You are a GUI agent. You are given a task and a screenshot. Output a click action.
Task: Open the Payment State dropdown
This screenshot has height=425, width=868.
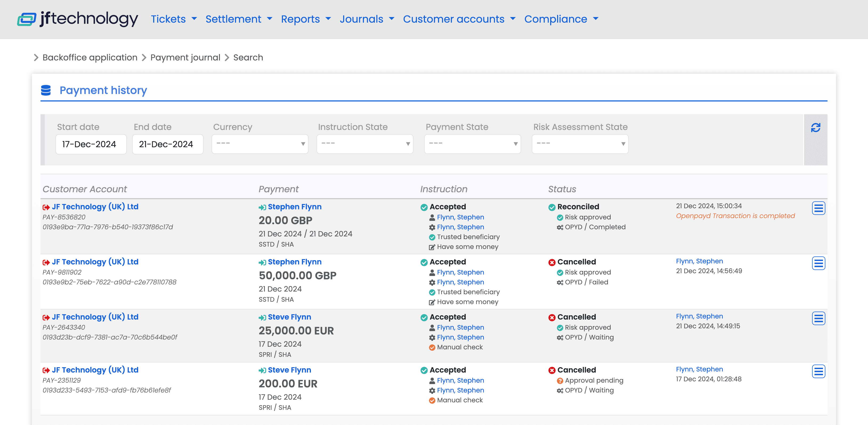pos(472,144)
